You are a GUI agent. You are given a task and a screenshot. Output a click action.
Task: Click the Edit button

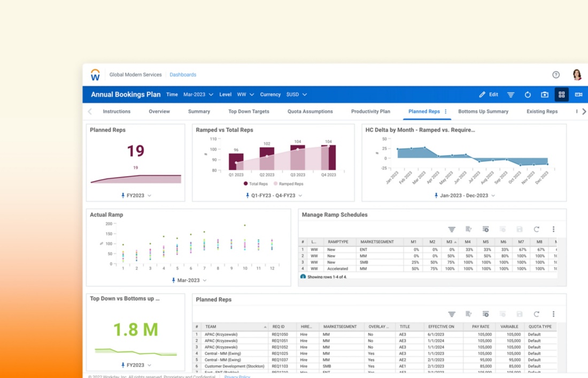(x=489, y=95)
